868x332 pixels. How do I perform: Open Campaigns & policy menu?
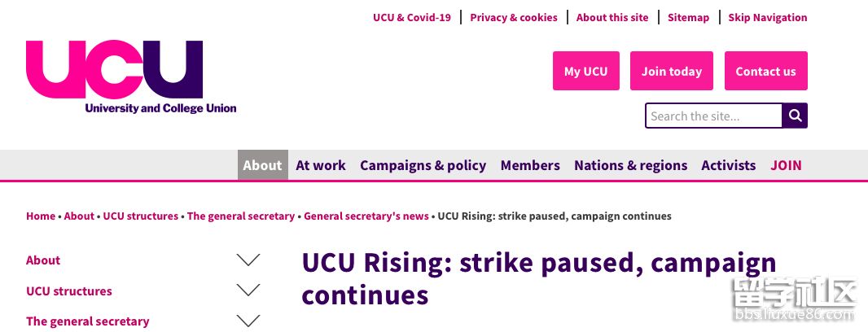[423, 165]
